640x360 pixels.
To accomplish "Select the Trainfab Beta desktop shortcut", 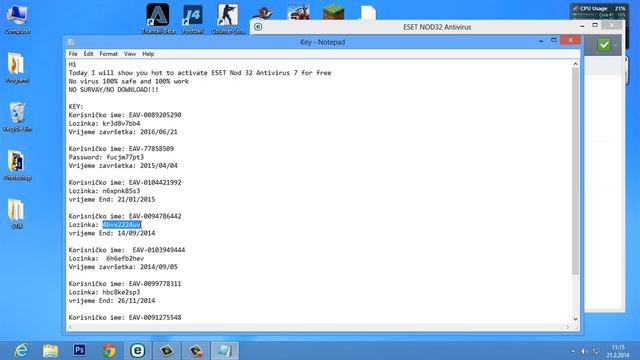I will coord(158,19).
